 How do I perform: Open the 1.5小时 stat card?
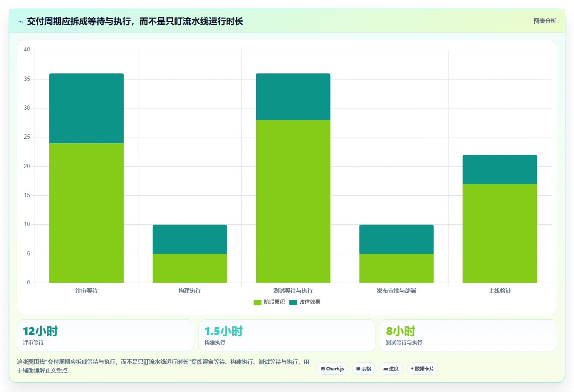(x=287, y=335)
